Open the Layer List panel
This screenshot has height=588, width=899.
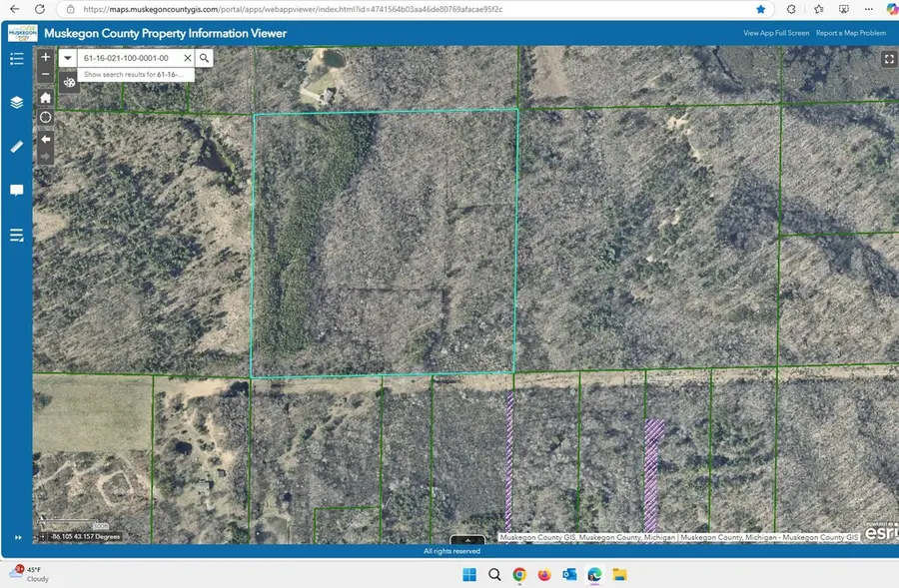pos(16,102)
